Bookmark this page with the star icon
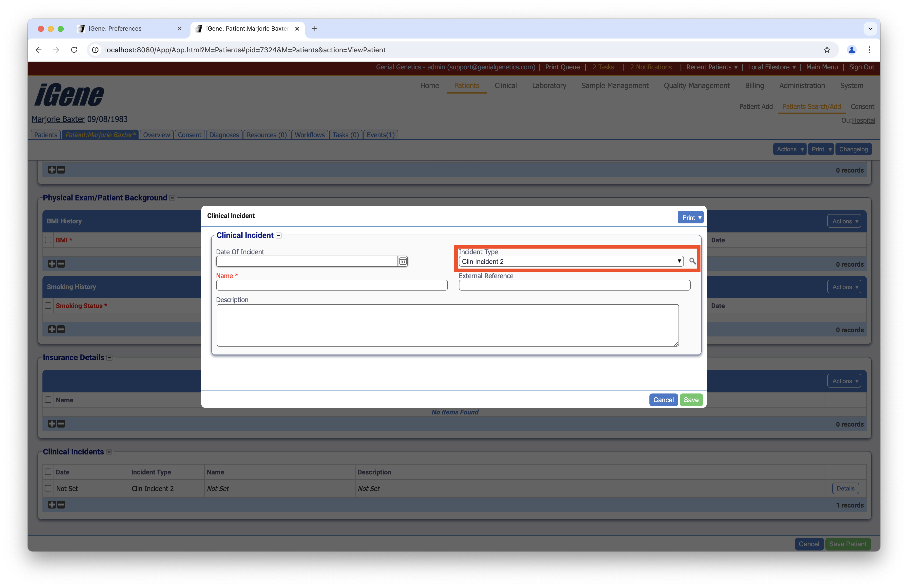The image size is (908, 588). pyautogui.click(x=827, y=50)
